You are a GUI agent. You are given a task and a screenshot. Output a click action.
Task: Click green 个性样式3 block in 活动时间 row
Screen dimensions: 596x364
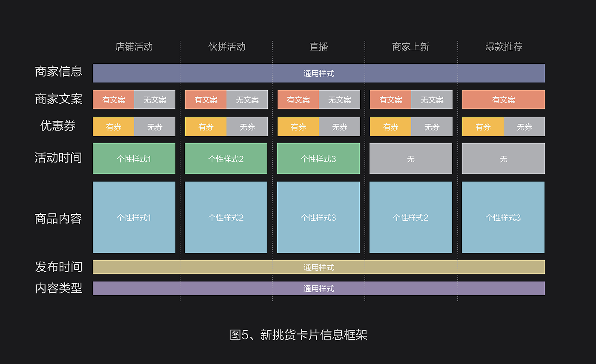click(318, 159)
